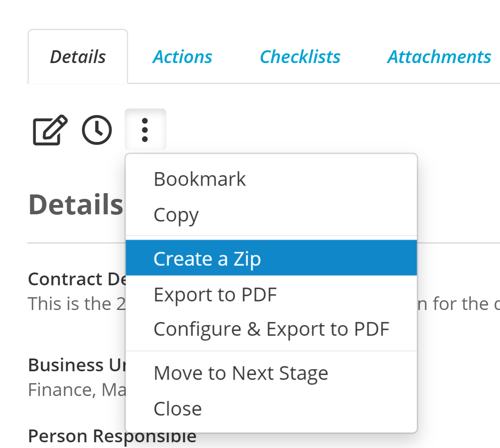Click the edit pencil icon

click(50, 130)
